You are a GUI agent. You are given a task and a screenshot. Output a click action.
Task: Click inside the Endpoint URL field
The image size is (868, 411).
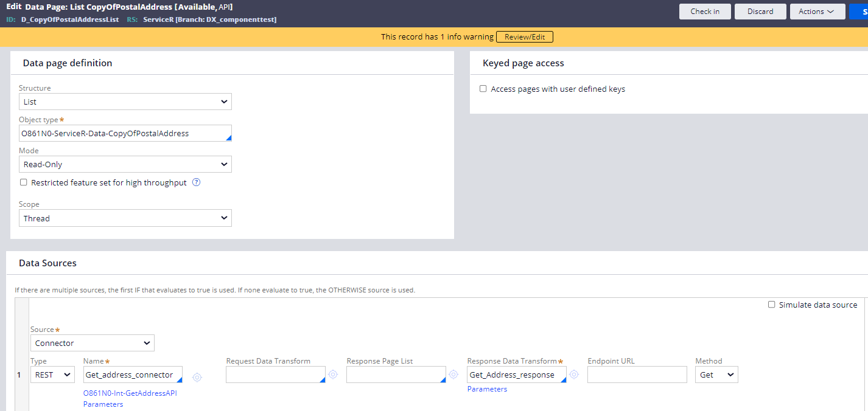point(637,374)
